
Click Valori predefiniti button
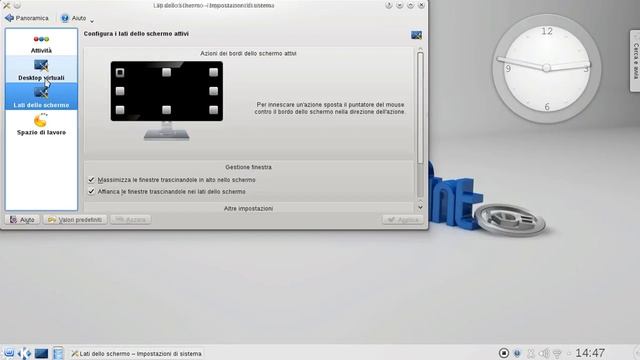pos(75,220)
